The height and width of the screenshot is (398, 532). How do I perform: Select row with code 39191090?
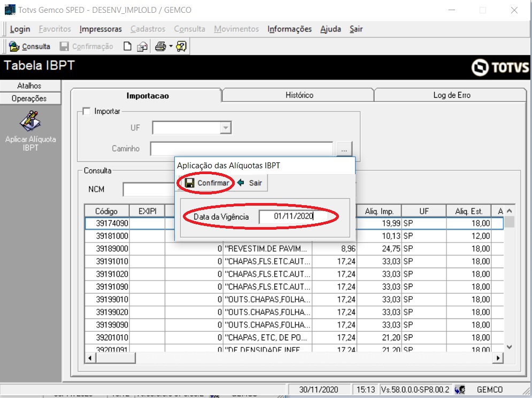pyautogui.click(x=294, y=287)
